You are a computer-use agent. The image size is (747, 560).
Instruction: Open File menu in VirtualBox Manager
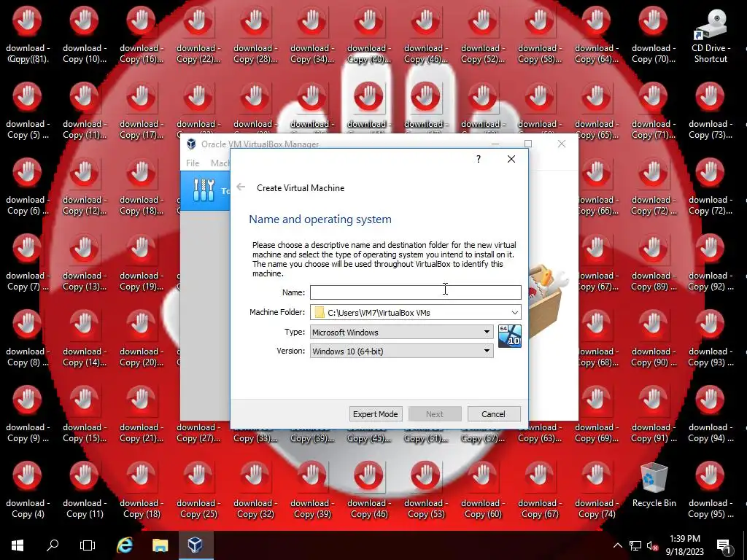[193, 163]
